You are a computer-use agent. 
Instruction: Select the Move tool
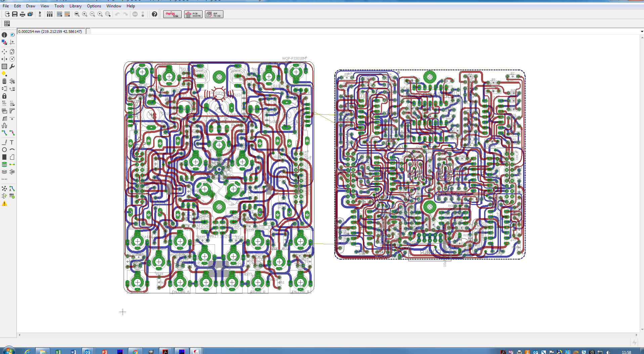pos(4,52)
